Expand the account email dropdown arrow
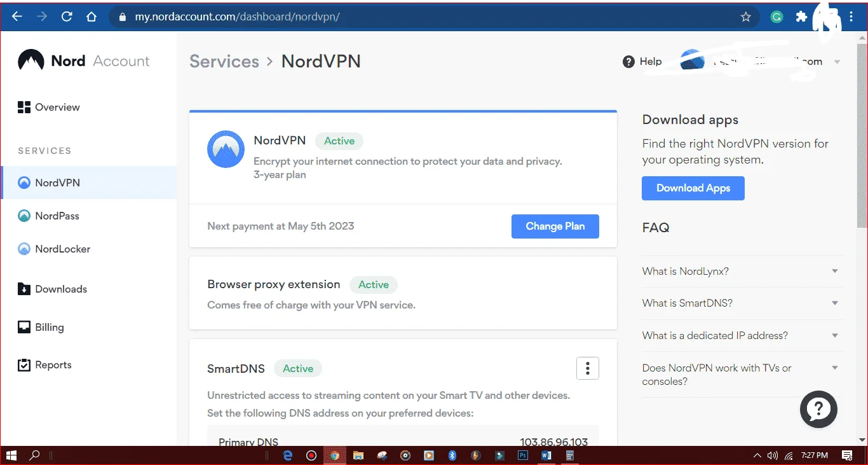This screenshot has height=465, width=868. [837, 62]
